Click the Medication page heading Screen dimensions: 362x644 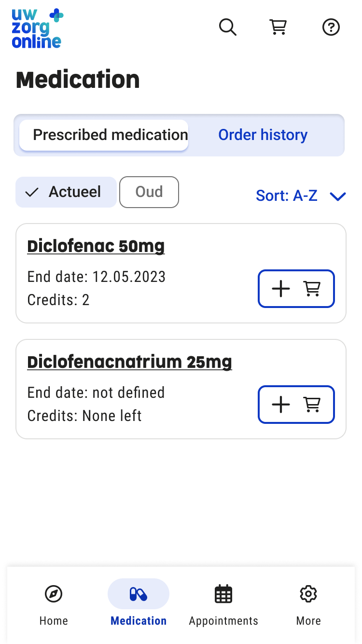[x=78, y=80]
